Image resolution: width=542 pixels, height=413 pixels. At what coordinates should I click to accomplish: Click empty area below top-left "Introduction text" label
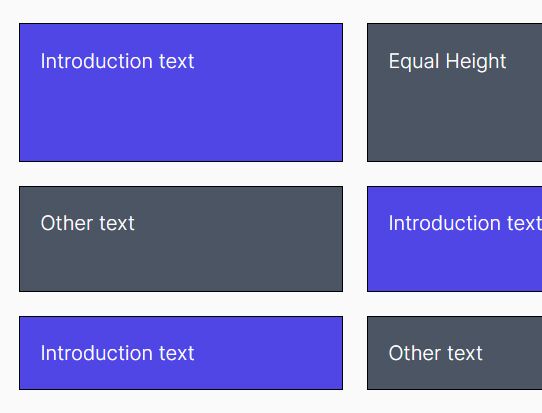pos(181,118)
